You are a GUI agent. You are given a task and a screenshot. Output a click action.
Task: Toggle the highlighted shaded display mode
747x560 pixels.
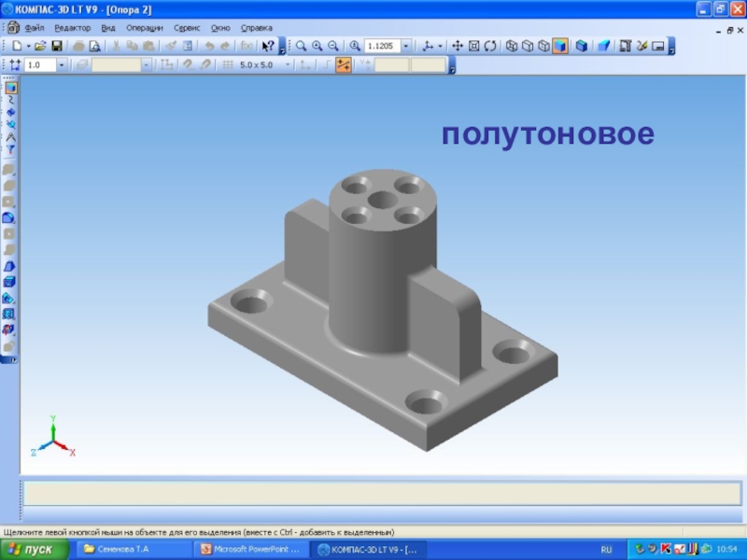[560, 46]
